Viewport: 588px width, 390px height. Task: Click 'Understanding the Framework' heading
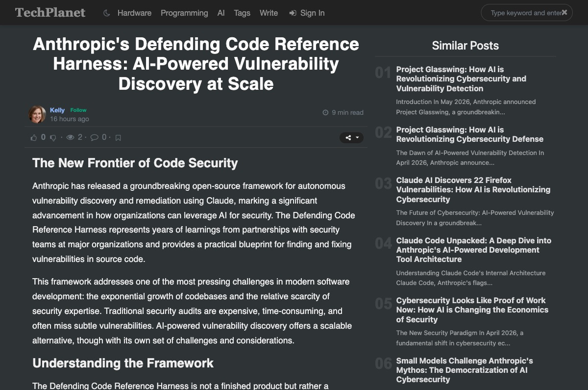coord(123,364)
